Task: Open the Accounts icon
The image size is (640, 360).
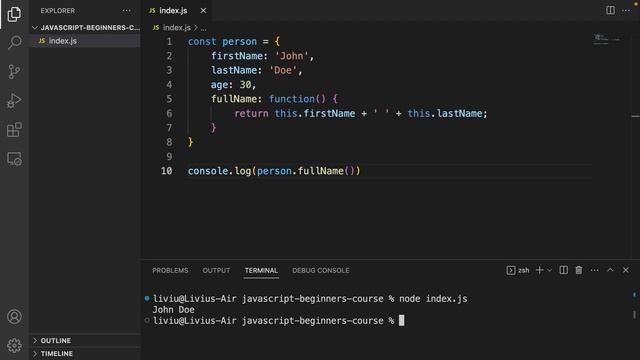Action: (14, 317)
